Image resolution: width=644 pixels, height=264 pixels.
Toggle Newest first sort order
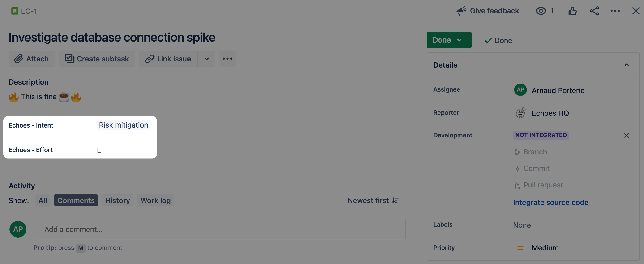[373, 200]
